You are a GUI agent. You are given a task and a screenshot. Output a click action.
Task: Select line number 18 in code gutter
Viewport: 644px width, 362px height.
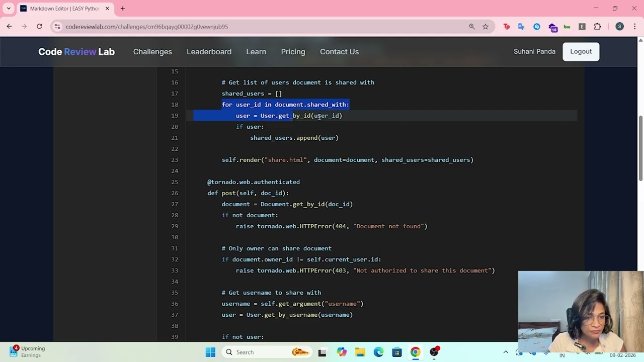[175, 105]
